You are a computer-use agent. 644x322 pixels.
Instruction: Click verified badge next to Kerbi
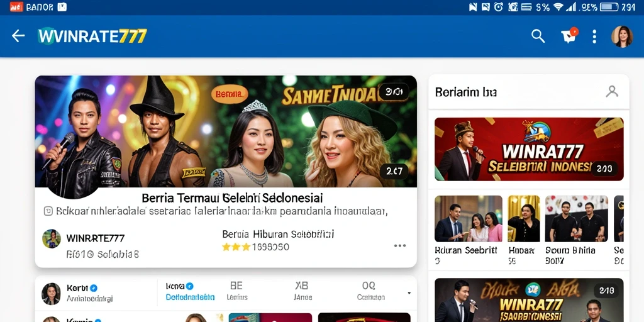(93, 288)
